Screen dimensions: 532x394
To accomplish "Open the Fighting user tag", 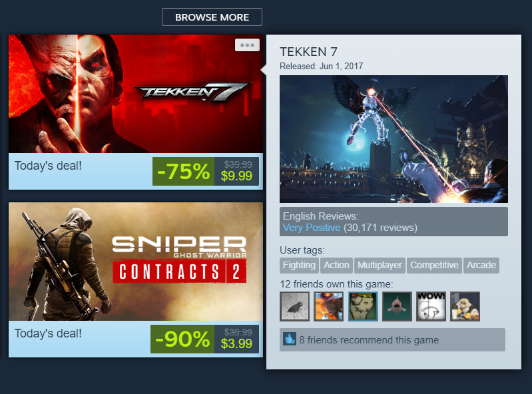I will point(299,265).
